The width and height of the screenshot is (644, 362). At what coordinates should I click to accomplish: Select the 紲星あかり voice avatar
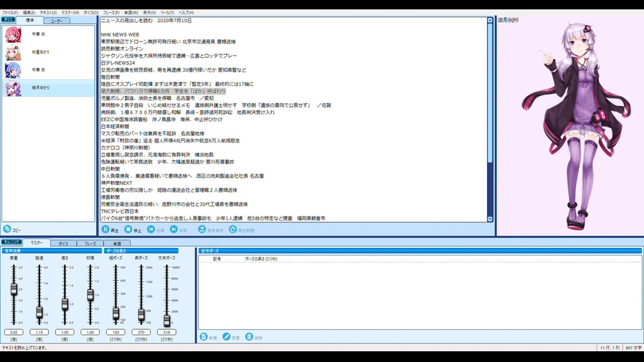[13, 52]
